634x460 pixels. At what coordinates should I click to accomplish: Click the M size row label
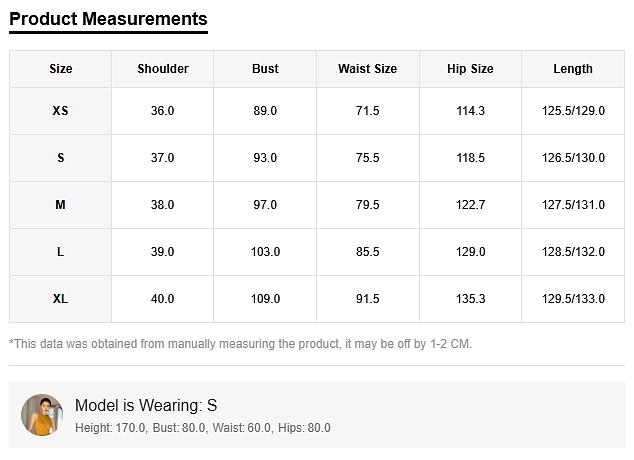tap(61, 205)
